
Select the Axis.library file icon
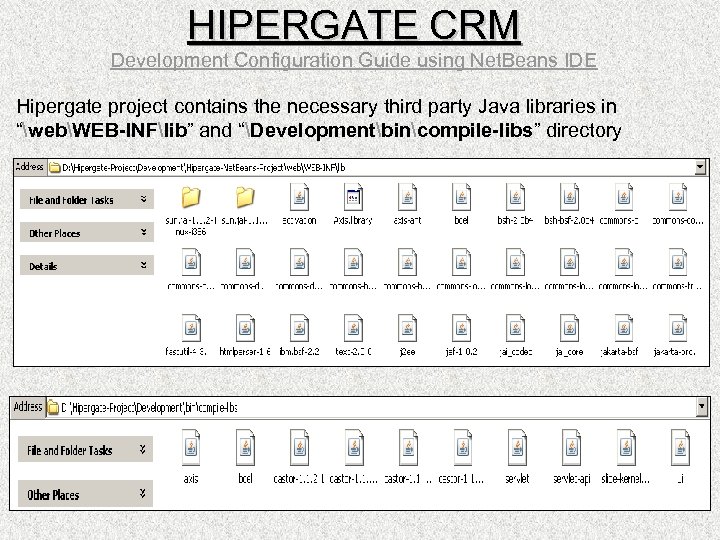[353, 197]
